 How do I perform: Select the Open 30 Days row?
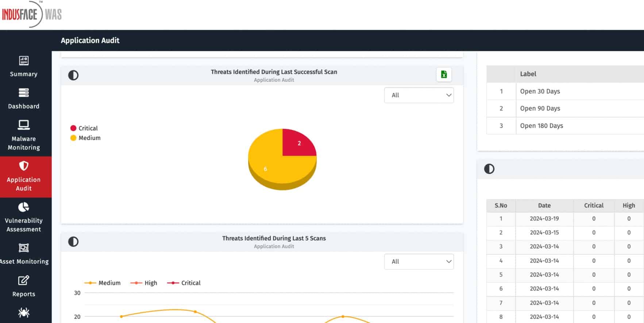[x=565, y=91]
